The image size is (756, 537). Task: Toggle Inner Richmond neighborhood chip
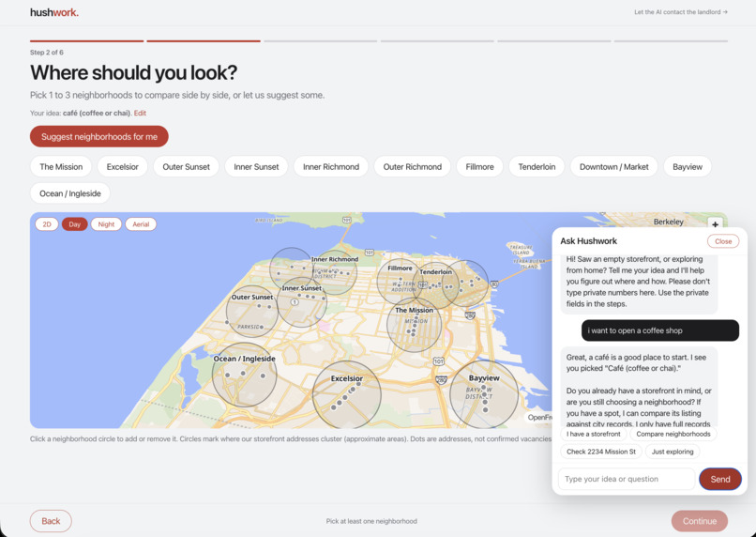331,167
